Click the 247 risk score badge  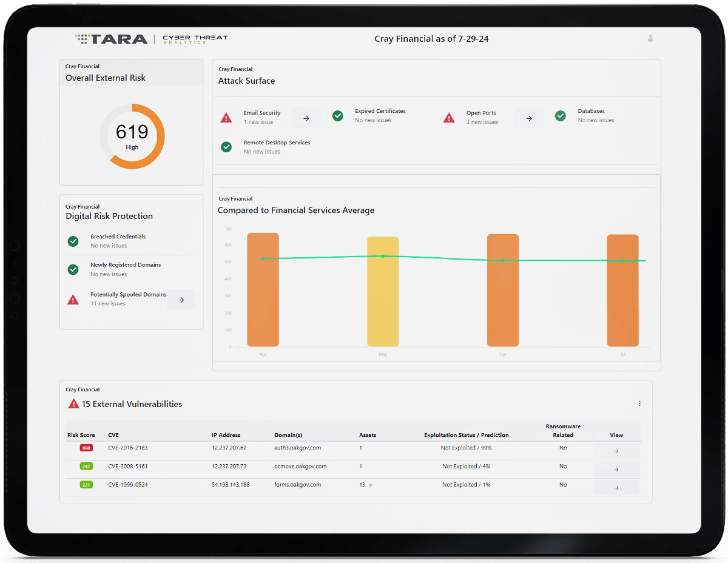tap(86, 467)
